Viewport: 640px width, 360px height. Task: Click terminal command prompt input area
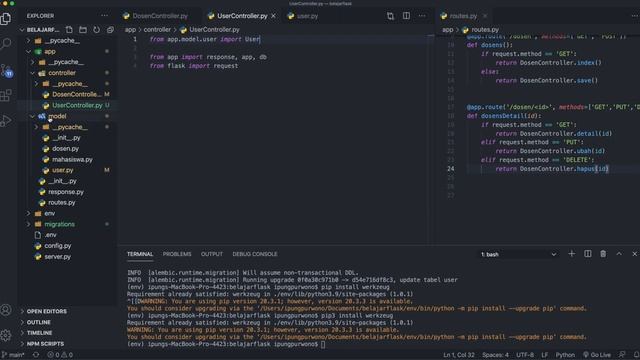coord(323,344)
